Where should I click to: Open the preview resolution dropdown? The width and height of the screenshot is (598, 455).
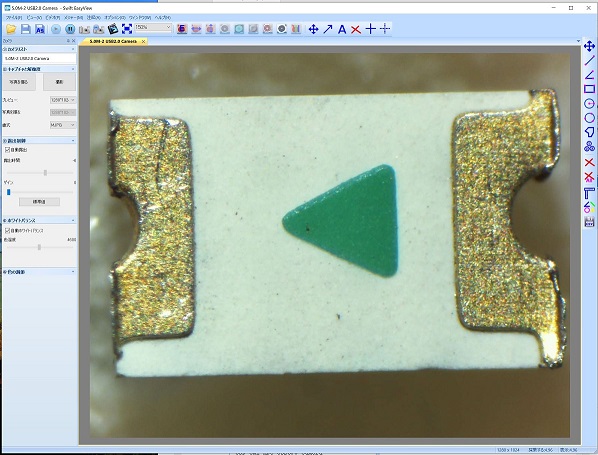click(x=63, y=100)
